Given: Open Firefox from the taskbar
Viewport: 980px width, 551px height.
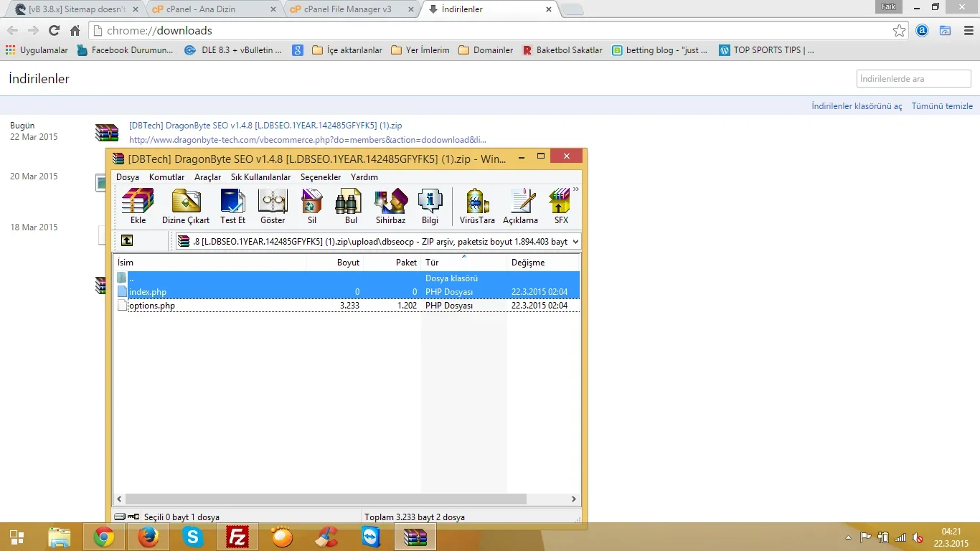Looking at the screenshot, I should click(x=149, y=537).
